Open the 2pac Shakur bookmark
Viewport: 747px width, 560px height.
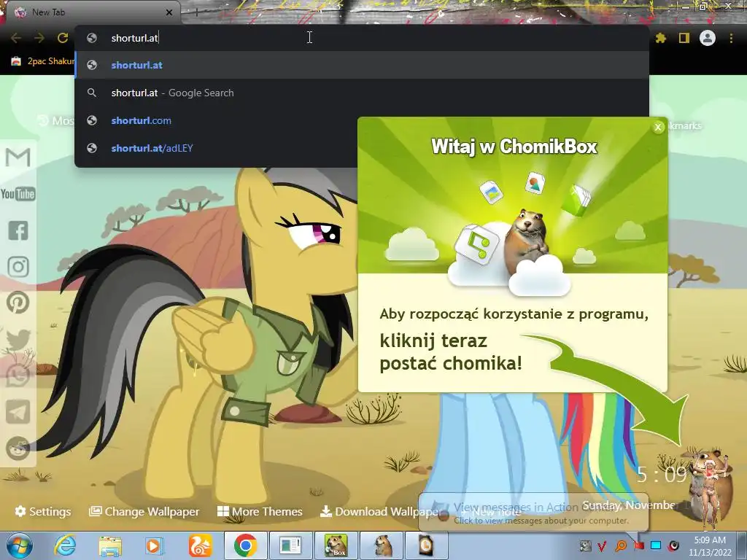click(x=43, y=61)
